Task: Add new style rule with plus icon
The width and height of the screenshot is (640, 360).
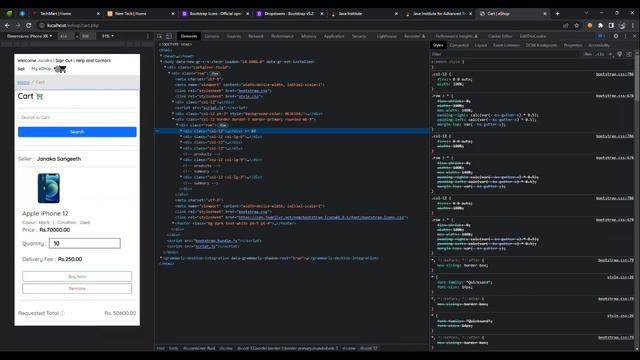Action: click(611, 54)
